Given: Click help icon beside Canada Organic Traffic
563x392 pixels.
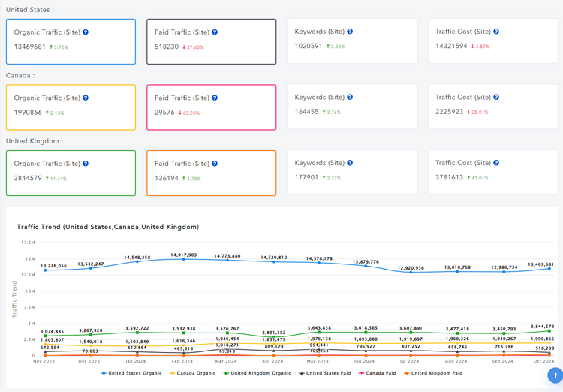Looking at the screenshot, I should point(86,98).
